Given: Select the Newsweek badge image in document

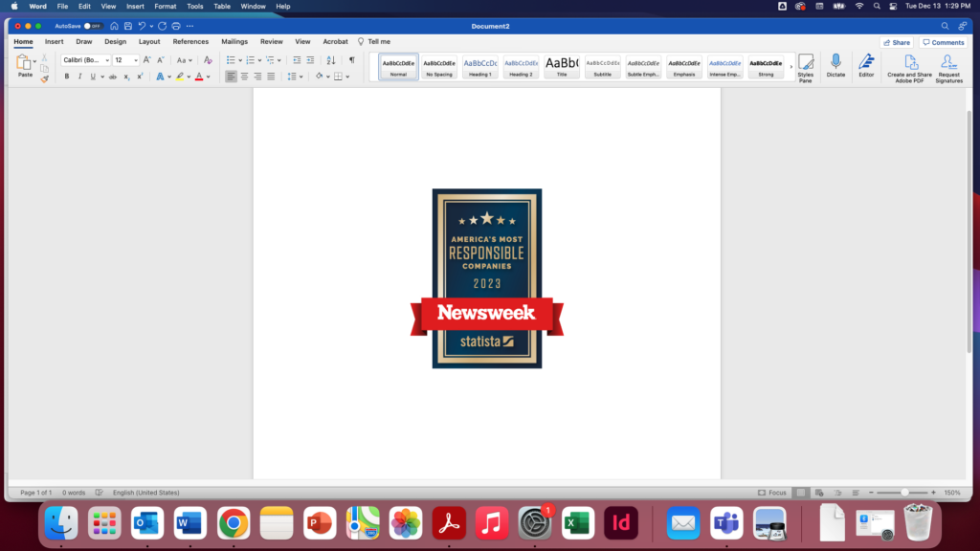Looking at the screenshot, I should 486,277.
